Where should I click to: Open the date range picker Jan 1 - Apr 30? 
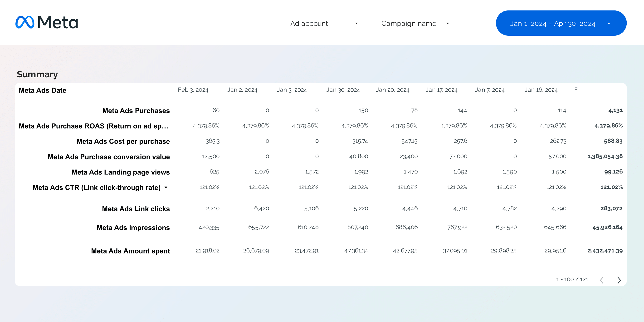(561, 23)
